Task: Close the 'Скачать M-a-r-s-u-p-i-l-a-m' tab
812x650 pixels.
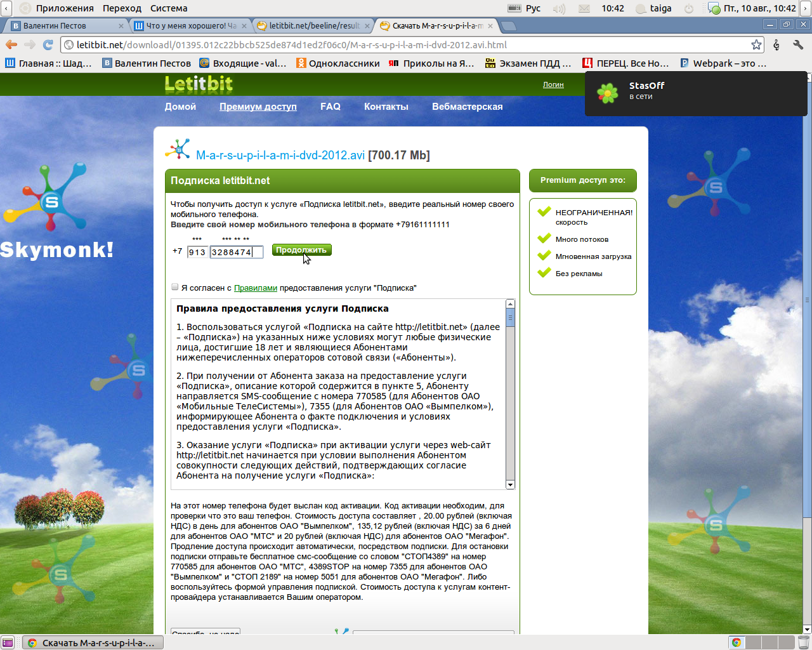Action: pyautogui.click(x=490, y=26)
